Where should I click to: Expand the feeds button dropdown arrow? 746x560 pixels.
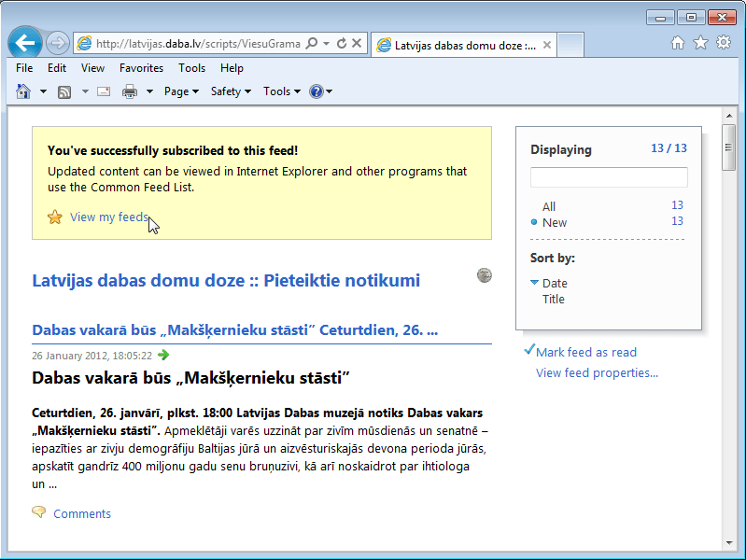click(x=85, y=91)
